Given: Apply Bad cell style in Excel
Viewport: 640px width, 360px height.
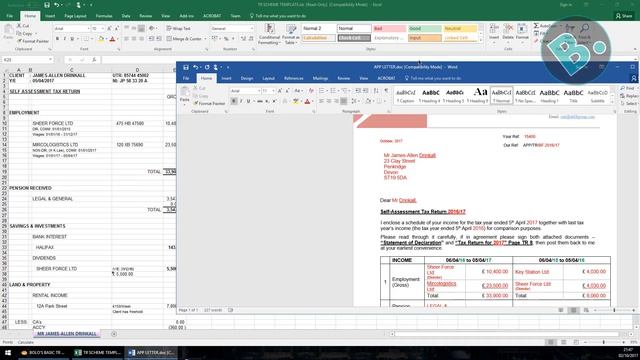Looking at the screenshot, I should [x=389, y=29].
